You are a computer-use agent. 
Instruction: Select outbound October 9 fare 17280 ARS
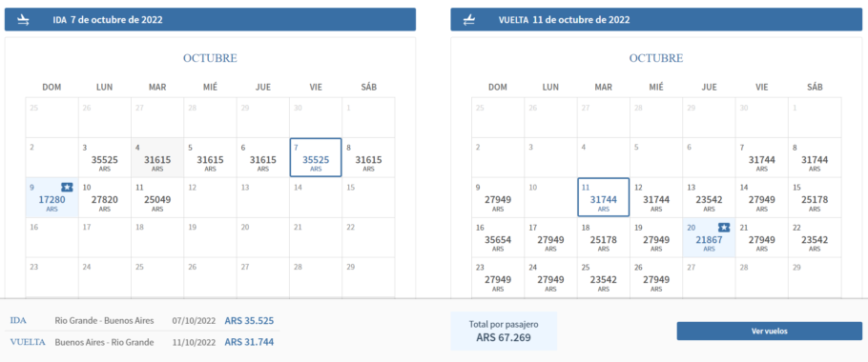click(52, 198)
